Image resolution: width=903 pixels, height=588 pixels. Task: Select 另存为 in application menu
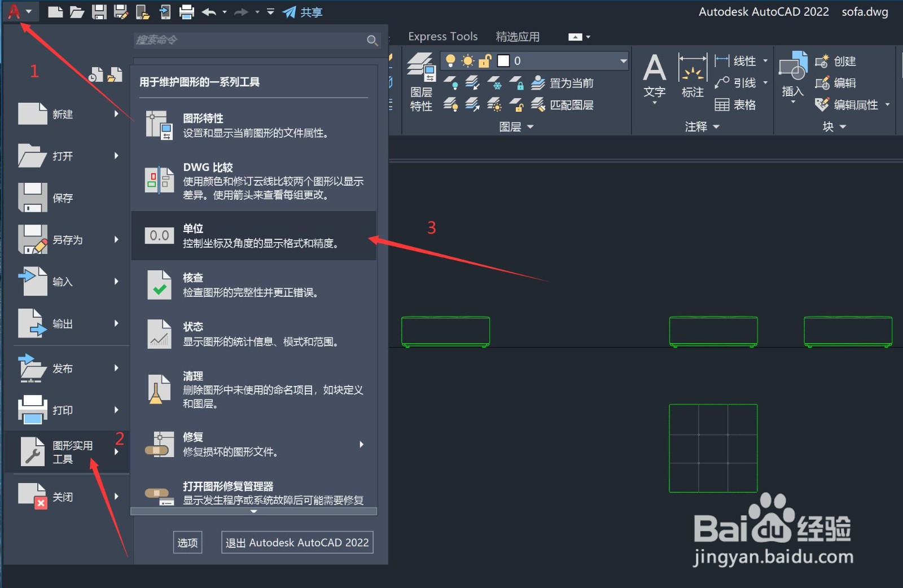point(68,239)
